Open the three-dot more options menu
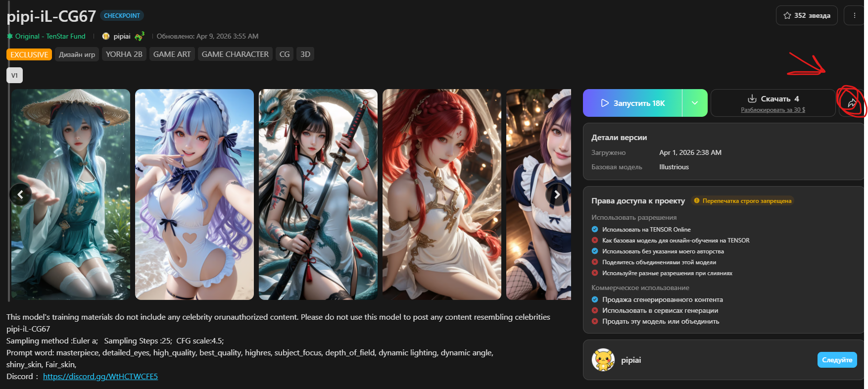This screenshot has height=389, width=868. [x=855, y=15]
